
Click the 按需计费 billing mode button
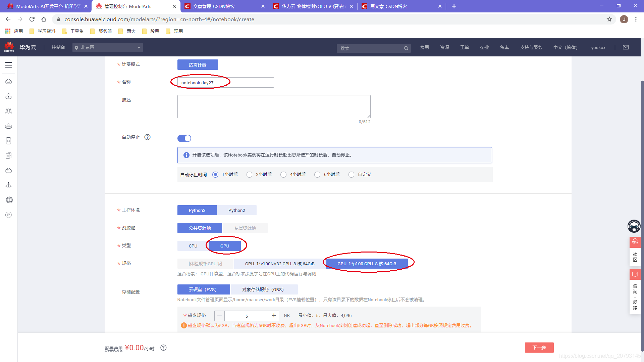(x=198, y=65)
